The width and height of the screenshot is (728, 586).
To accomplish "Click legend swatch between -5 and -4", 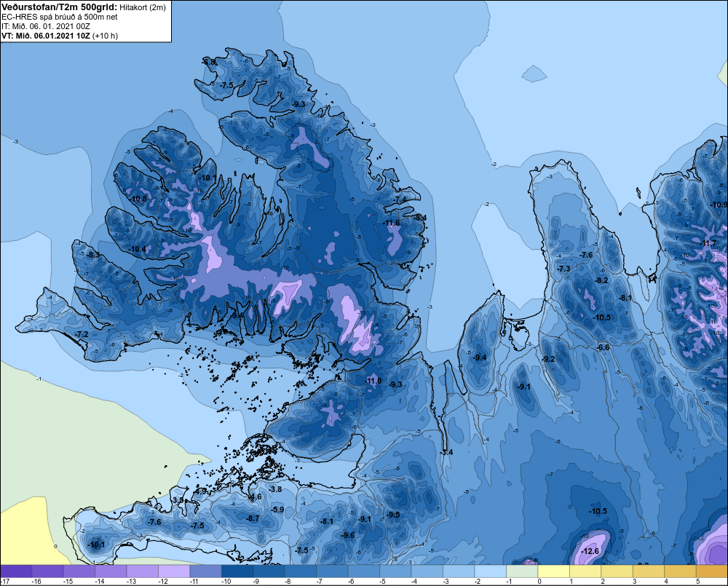I will pos(395,571).
